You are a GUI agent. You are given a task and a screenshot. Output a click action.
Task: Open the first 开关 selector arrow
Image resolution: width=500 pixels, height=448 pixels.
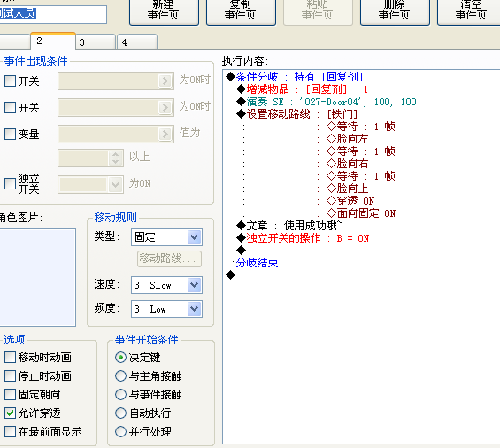[165, 81]
